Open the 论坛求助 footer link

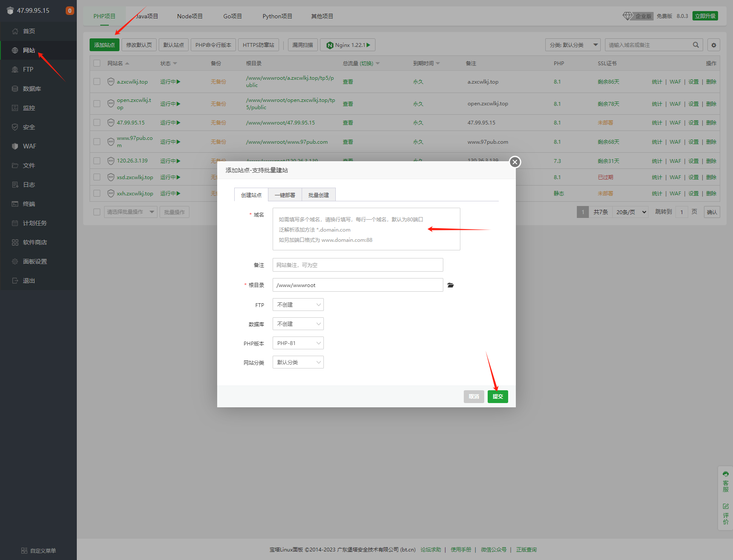[x=431, y=550]
